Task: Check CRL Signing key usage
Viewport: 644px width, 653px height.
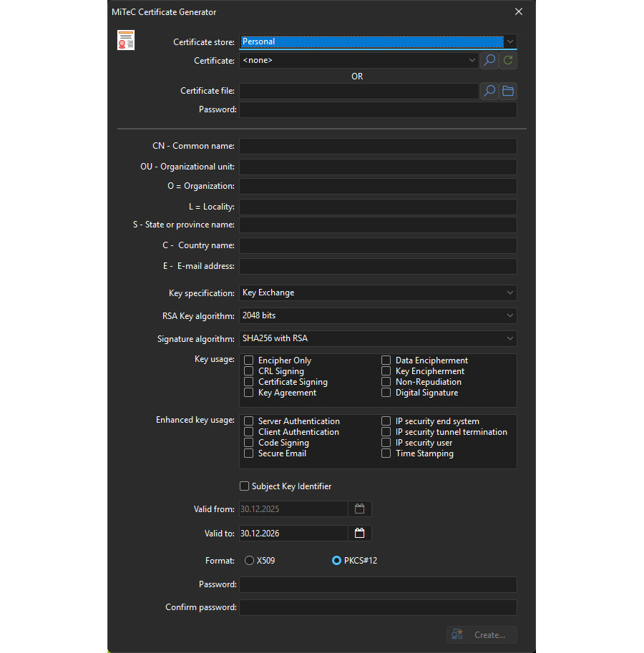Action: (x=249, y=371)
